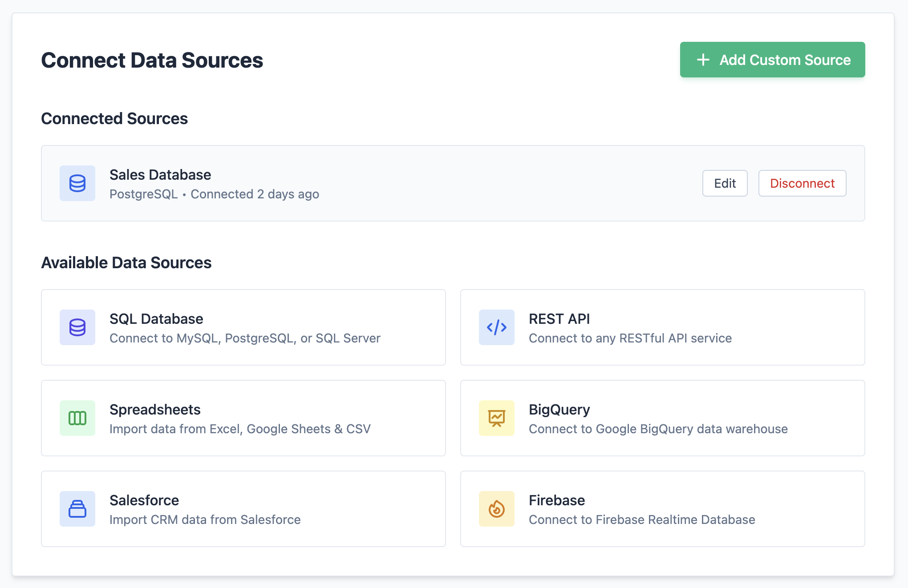Edit the Sales Database connection
The width and height of the screenshot is (908, 588).
[725, 183]
